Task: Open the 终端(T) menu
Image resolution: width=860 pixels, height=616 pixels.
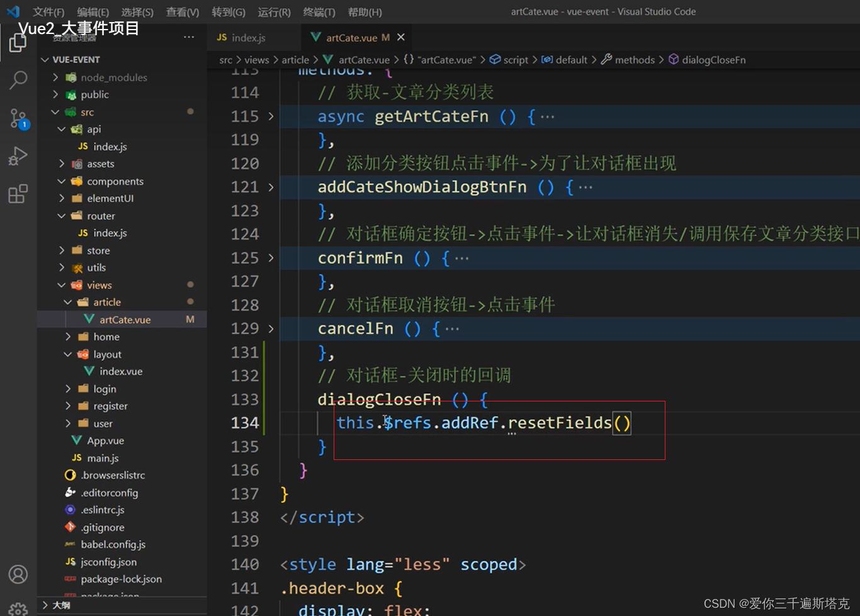Action: [319, 12]
